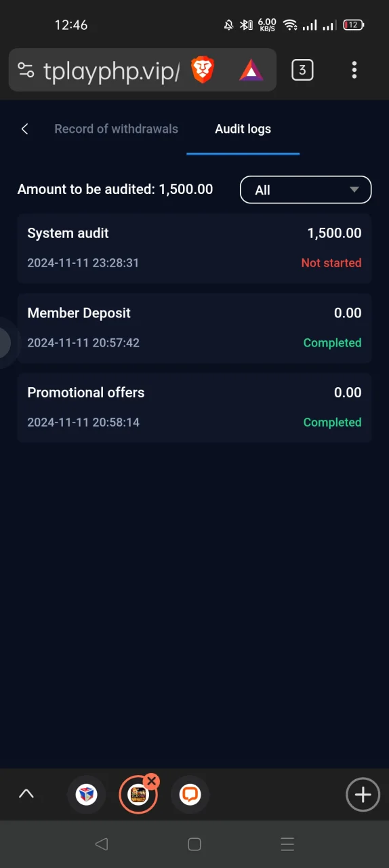Open the tab switcher showing 3 tabs
389x868 pixels.
(x=302, y=69)
